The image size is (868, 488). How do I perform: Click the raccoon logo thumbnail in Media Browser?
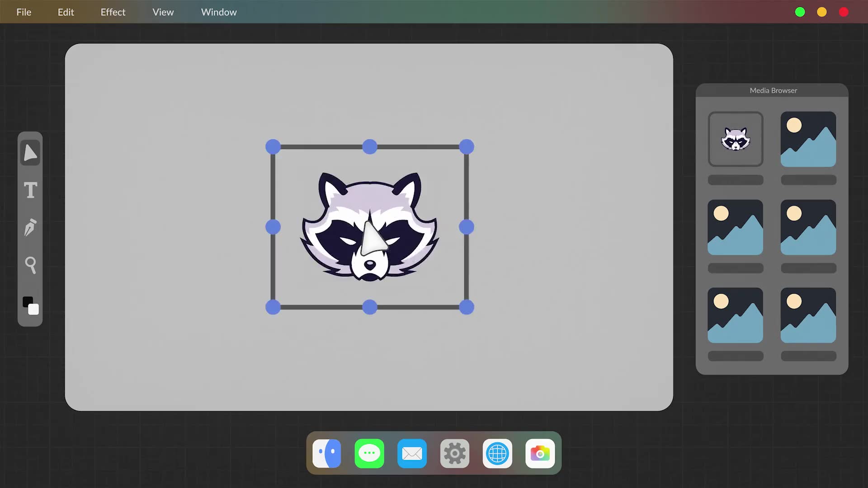(735, 138)
